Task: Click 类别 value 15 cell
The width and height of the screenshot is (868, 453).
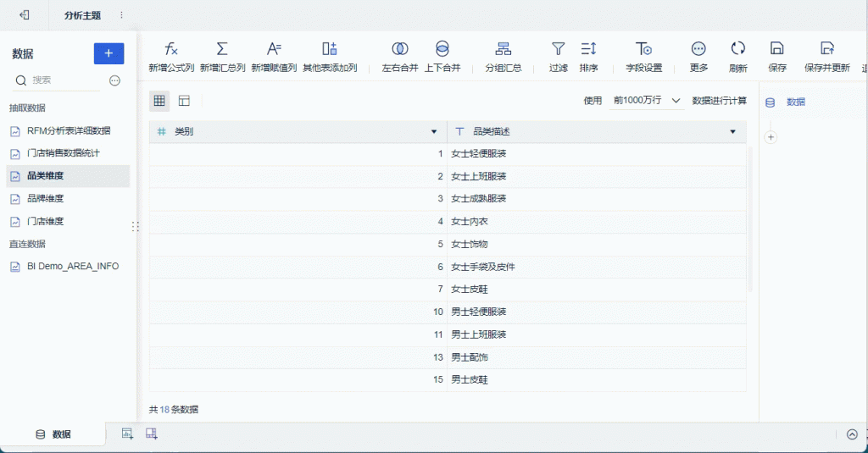Action: click(x=298, y=380)
